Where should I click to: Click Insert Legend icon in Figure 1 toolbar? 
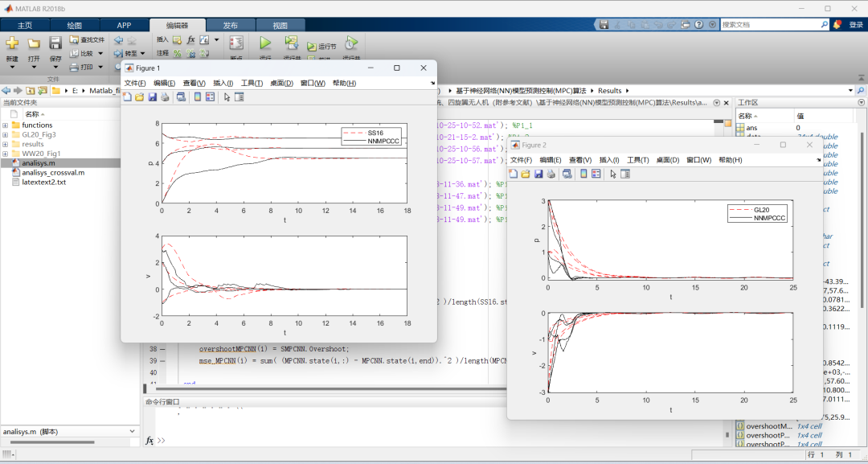click(210, 96)
